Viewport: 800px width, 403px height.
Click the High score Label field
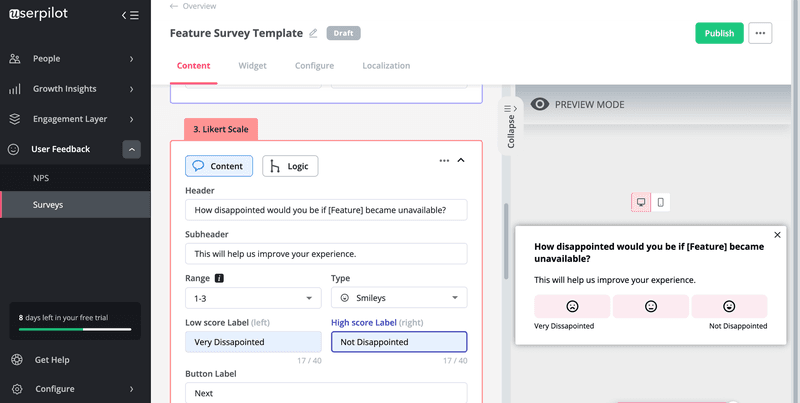coord(399,342)
